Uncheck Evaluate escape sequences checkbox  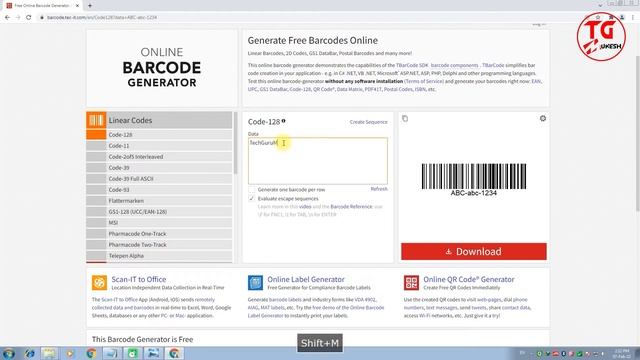pos(251,199)
